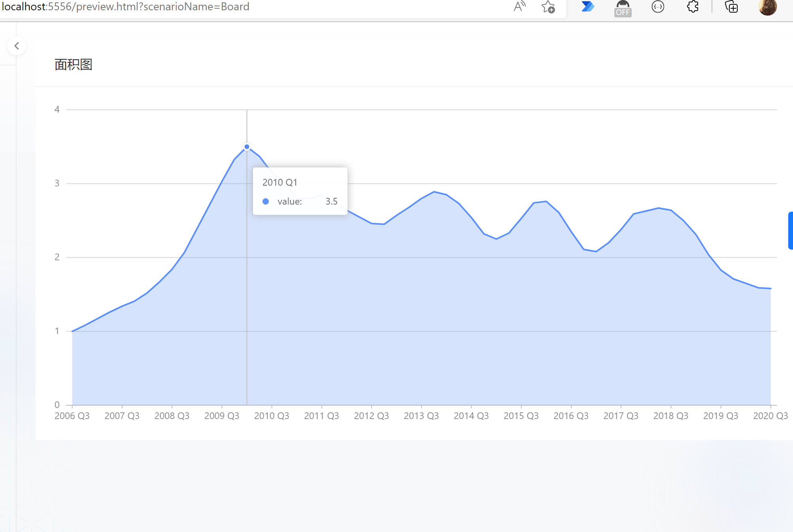
Task: Click the 2010 Q3 axis label
Action: [x=272, y=416]
